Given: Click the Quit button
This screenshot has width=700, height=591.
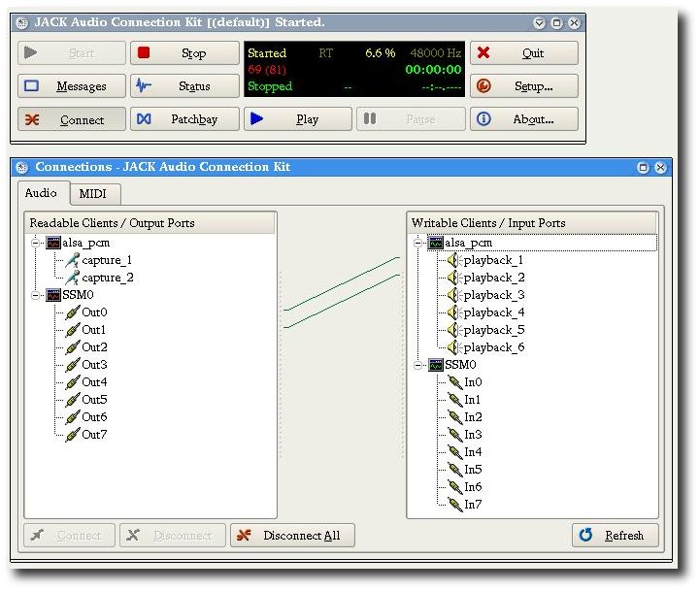Looking at the screenshot, I should click(x=524, y=53).
